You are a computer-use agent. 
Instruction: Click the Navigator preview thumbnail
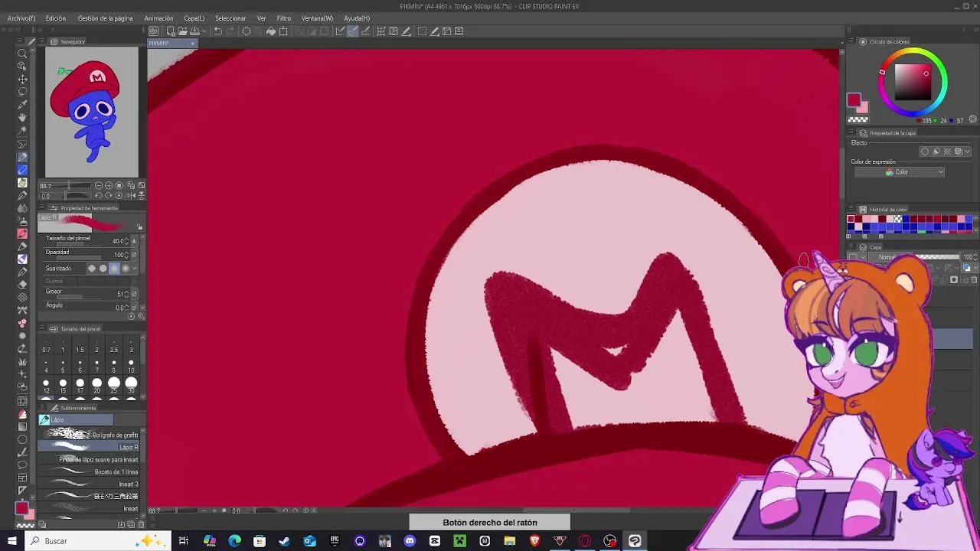click(92, 112)
